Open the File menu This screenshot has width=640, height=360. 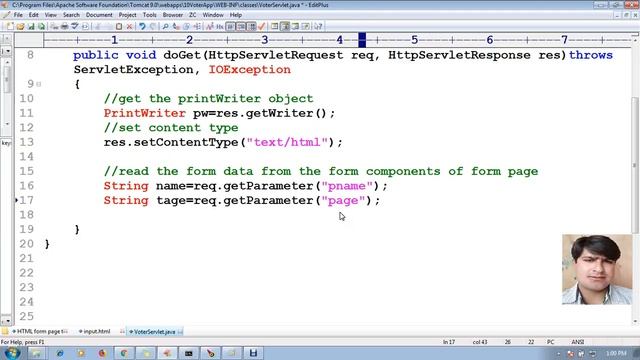coord(18,15)
